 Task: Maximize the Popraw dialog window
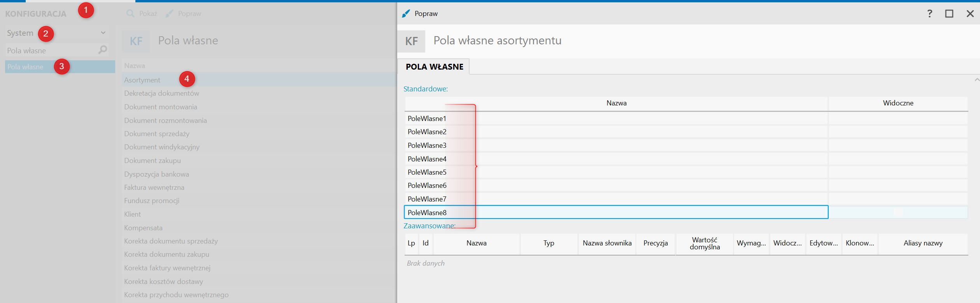[949, 14]
